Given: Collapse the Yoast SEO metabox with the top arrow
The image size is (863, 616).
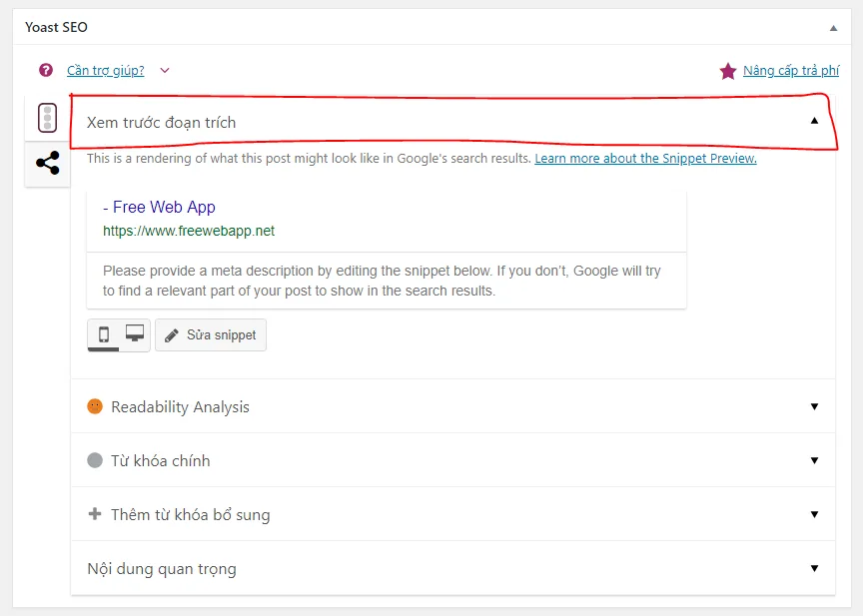Looking at the screenshot, I should 833,28.
